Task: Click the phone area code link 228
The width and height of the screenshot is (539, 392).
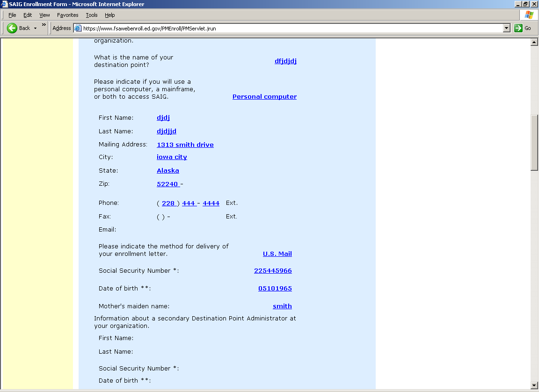Action: (169, 203)
